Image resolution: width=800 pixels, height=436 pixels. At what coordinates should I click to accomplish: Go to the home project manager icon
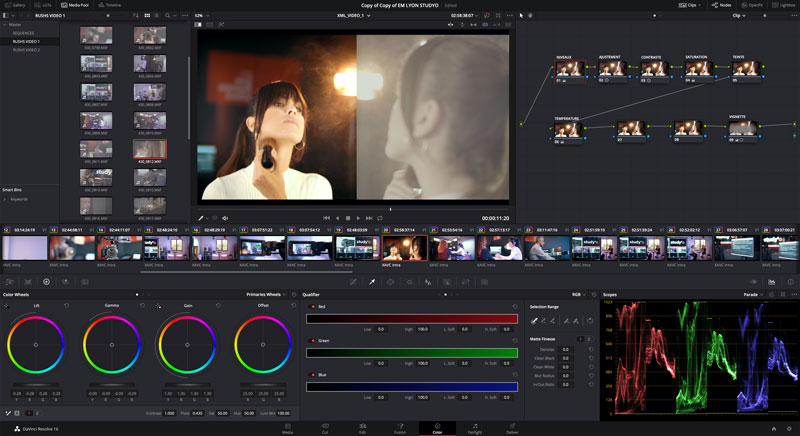click(773, 428)
